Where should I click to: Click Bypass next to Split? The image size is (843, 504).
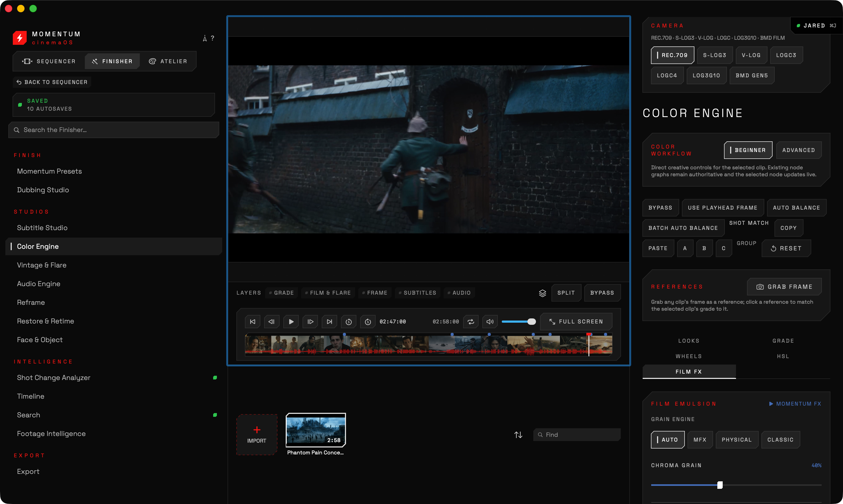[x=602, y=293]
